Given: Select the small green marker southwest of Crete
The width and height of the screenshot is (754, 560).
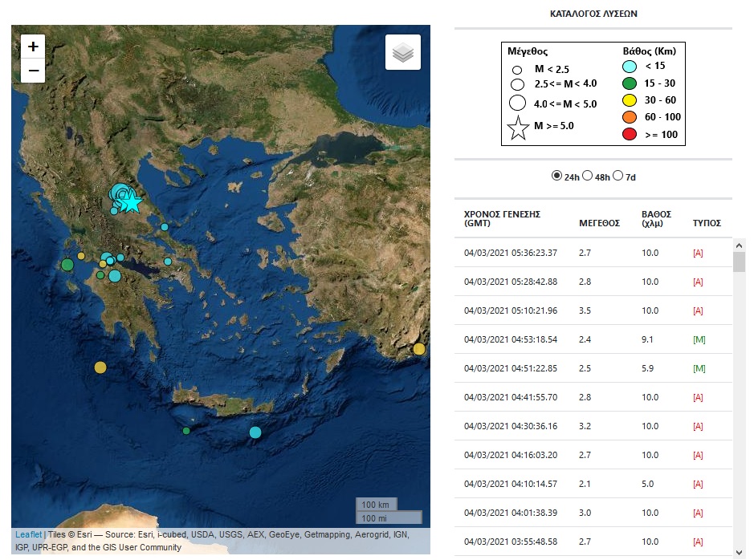Looking at the screenshot, I should 186,431.
